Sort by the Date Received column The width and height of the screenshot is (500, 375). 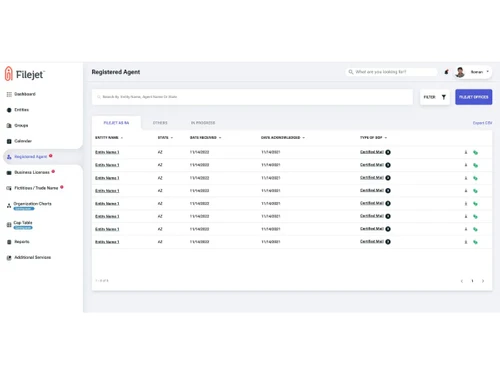pyautogui.click(x=205, y=138)
